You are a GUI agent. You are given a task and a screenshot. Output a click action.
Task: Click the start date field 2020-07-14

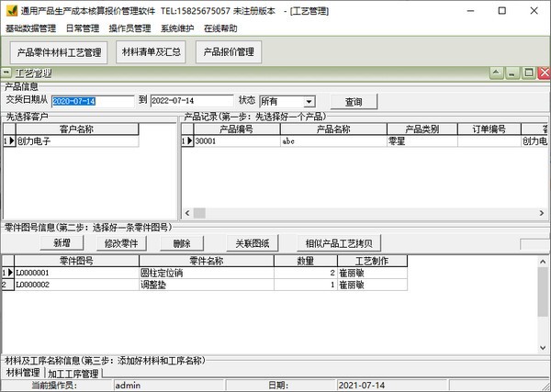(93, 101)
